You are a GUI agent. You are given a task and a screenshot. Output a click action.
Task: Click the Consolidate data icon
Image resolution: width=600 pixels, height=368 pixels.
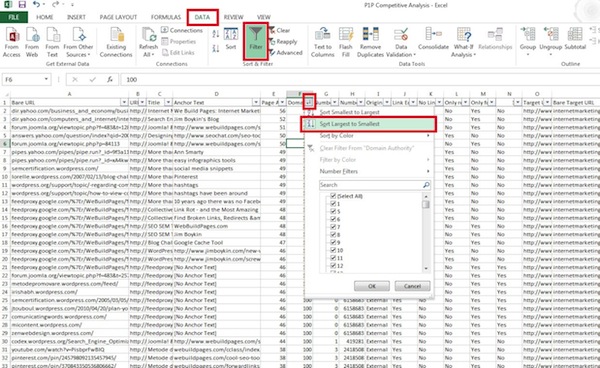[x=434, y=39]
